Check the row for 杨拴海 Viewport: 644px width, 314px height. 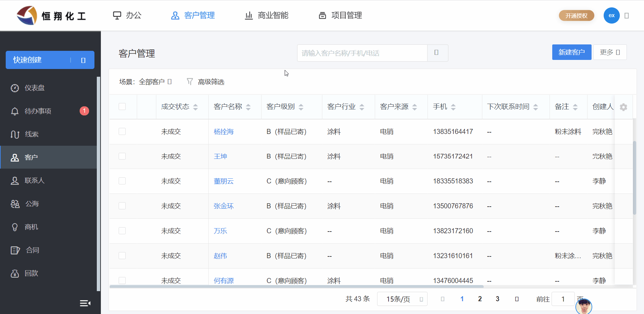pos(122,132)
